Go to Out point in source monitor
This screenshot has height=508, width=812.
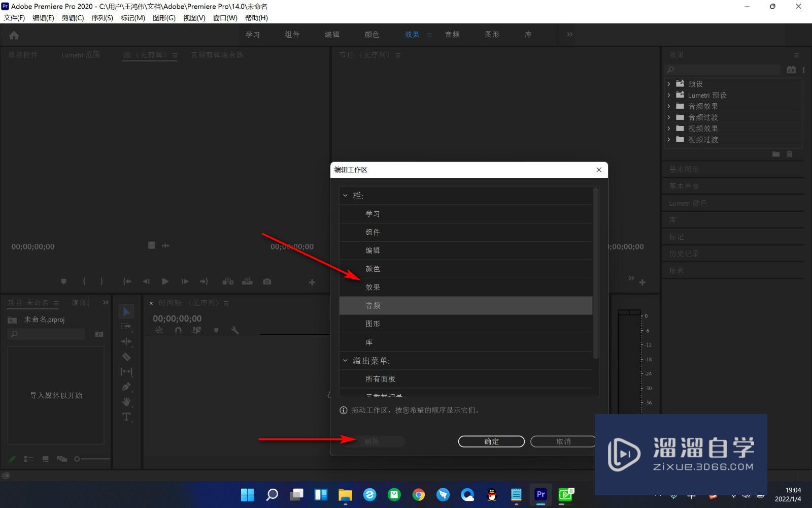click(204, 281)
